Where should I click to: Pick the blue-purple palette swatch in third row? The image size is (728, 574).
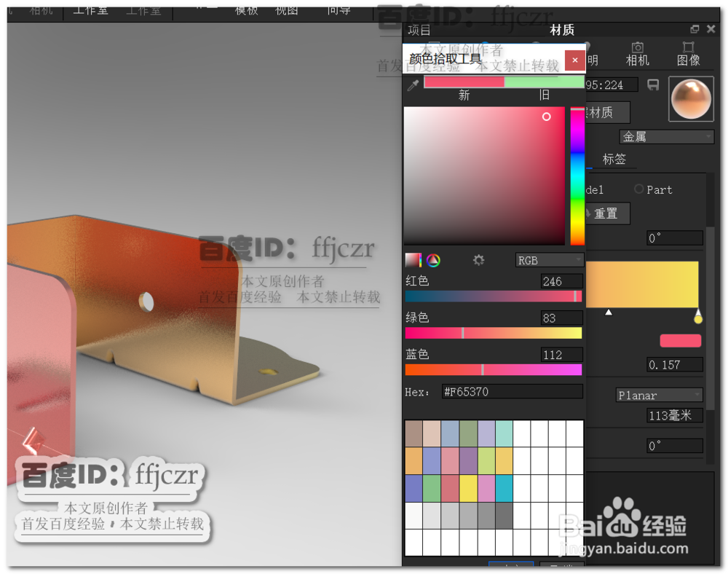(x=414, y=488)
